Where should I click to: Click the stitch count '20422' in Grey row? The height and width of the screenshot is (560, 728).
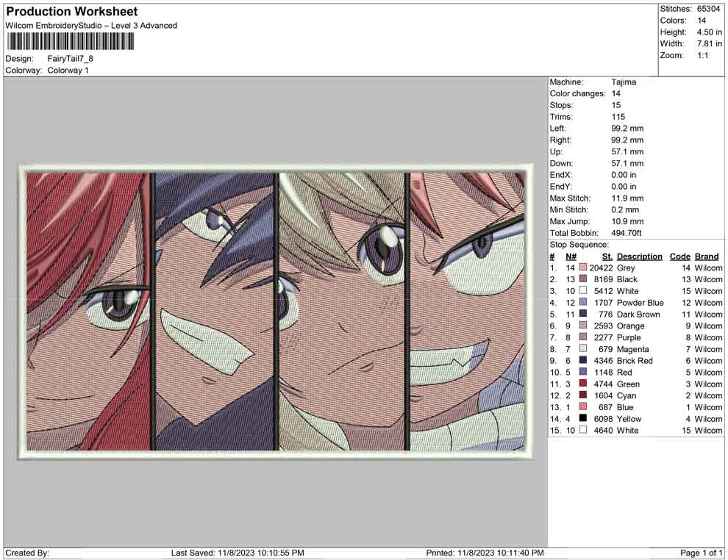[601, 268]
